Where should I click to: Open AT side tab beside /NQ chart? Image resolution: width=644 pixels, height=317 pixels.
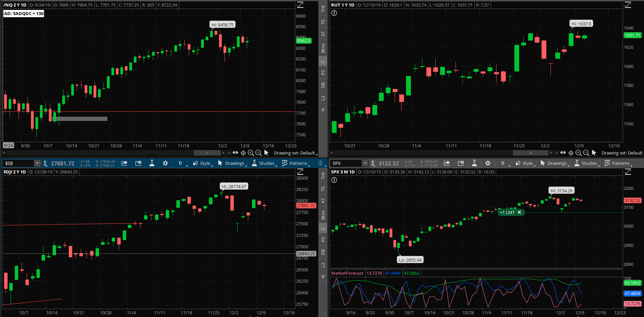(323, 34)
